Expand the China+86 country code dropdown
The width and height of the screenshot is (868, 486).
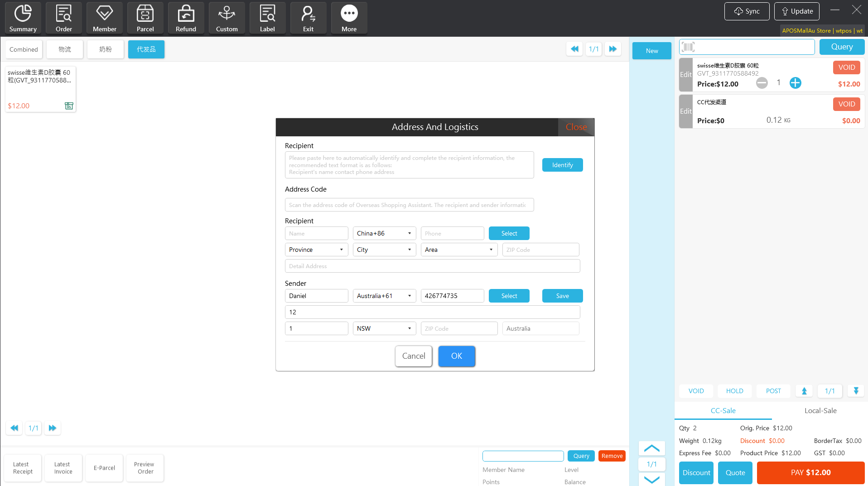coord(384,233)
